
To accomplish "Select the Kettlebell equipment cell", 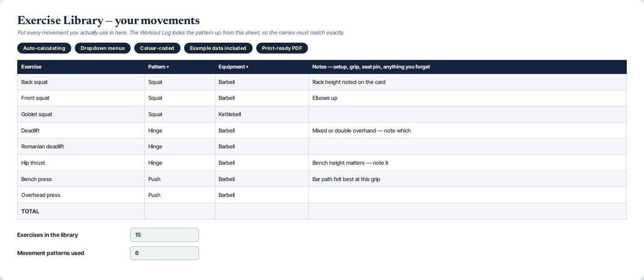I will click(262, 114).
